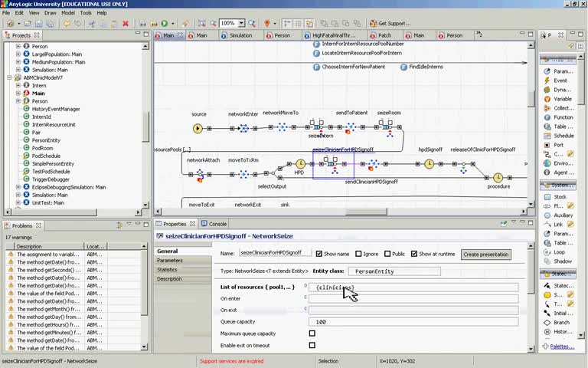Toggle the Show name checkbox
The image size is (588, 368).
click(x=319, y=254)
